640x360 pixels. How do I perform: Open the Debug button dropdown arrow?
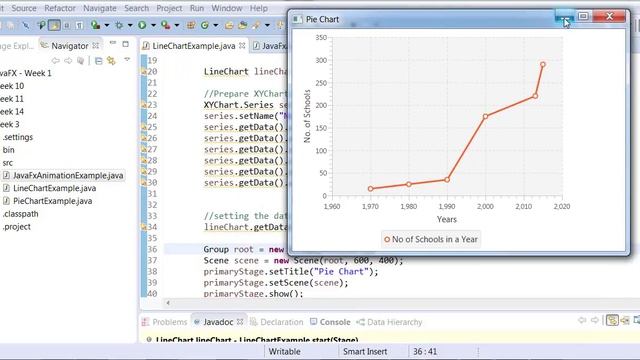click(130, 25)
